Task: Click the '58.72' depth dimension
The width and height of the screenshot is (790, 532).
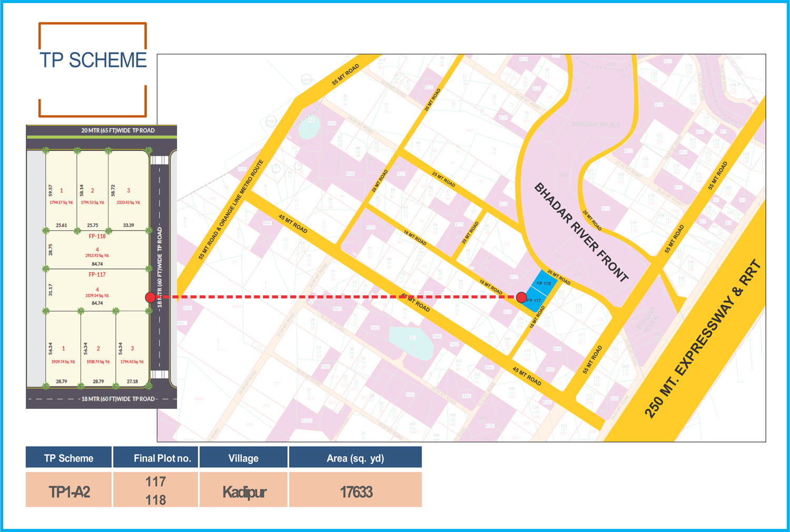Action: [113, 190]
